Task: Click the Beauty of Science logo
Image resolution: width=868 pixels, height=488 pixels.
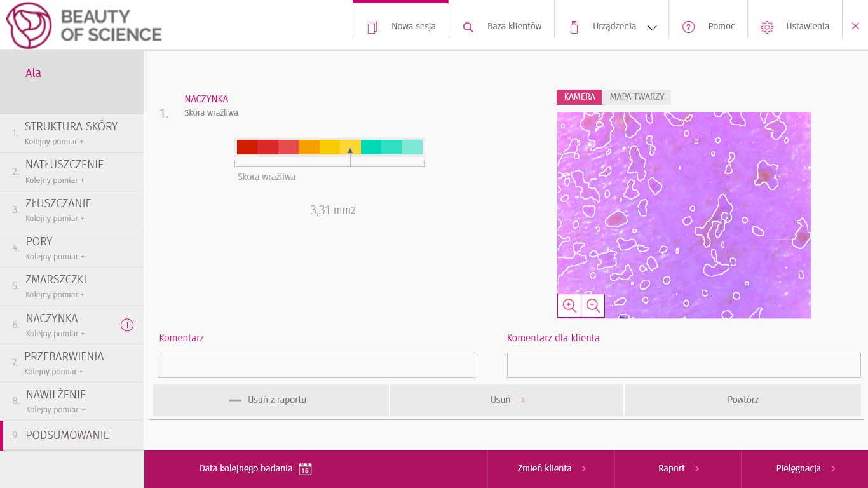Action: tap(84, 25)
